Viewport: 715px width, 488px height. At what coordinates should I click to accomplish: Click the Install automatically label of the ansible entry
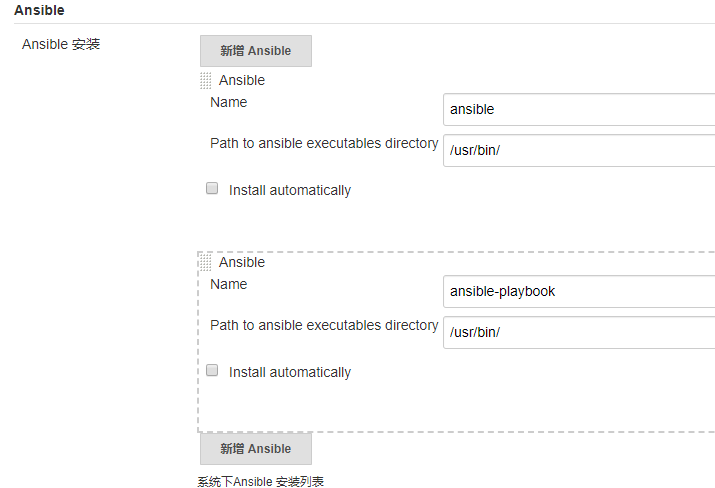pos(290,190)
